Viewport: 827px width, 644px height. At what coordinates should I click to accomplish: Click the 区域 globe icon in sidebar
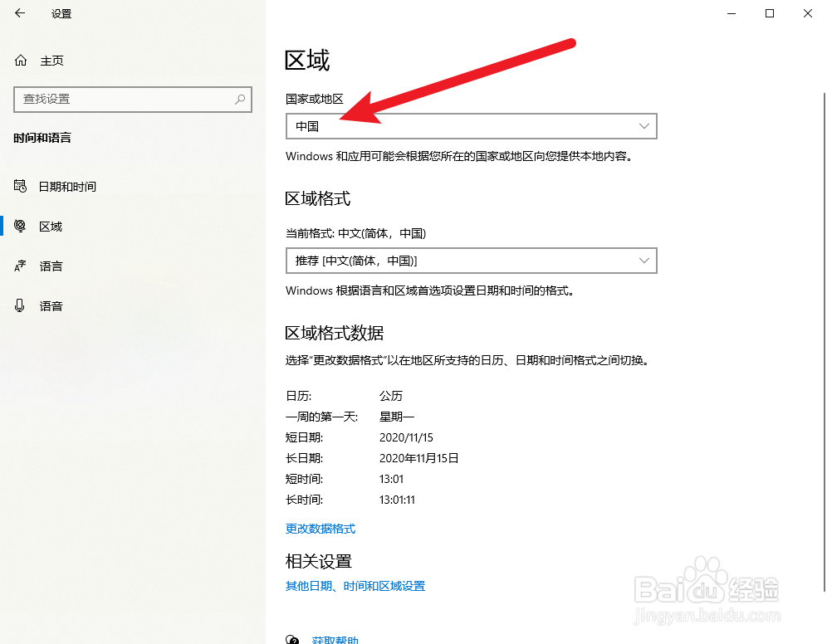[x=19, y=226]
